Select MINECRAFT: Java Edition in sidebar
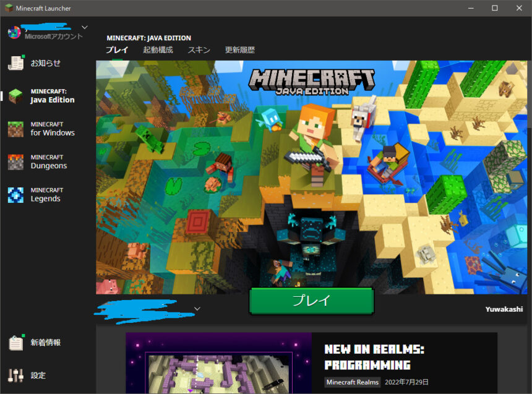The image size is (532, 394). click(x=53, y=96)
